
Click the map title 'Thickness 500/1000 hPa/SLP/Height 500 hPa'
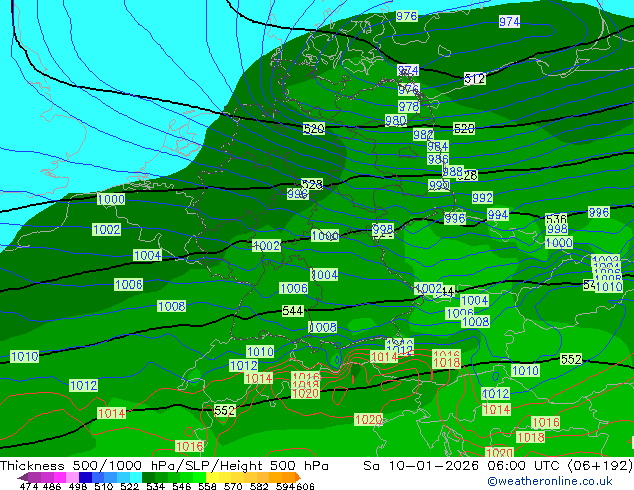164,466
